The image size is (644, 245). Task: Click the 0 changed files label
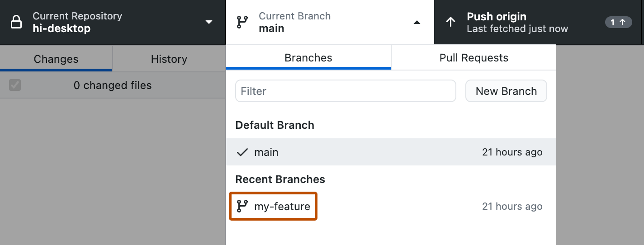(x=113, y=85)
